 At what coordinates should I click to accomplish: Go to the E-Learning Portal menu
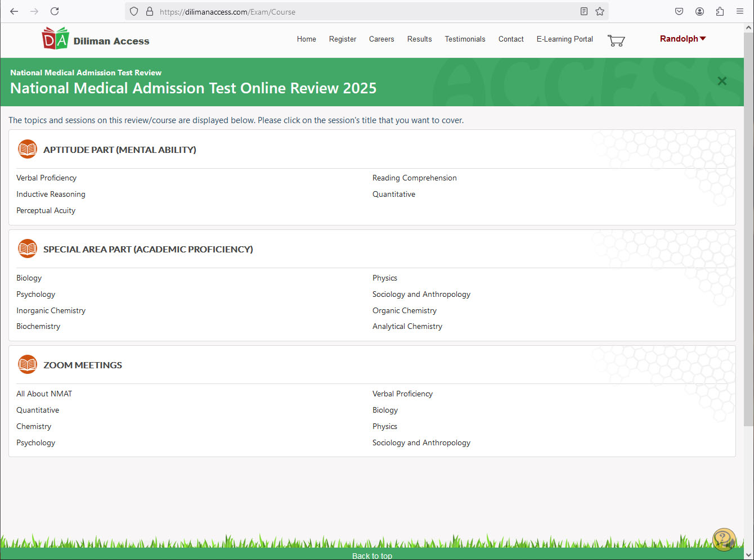(x=564, y=39)
